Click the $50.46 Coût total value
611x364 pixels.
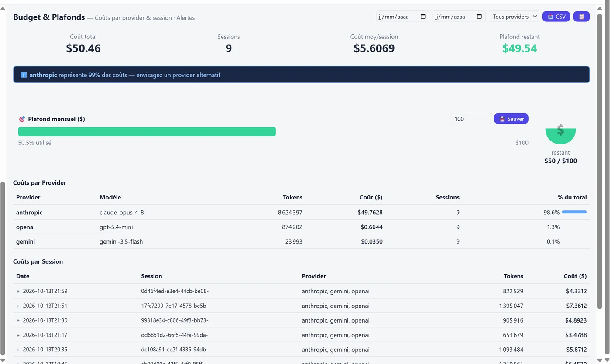point(83,48)
